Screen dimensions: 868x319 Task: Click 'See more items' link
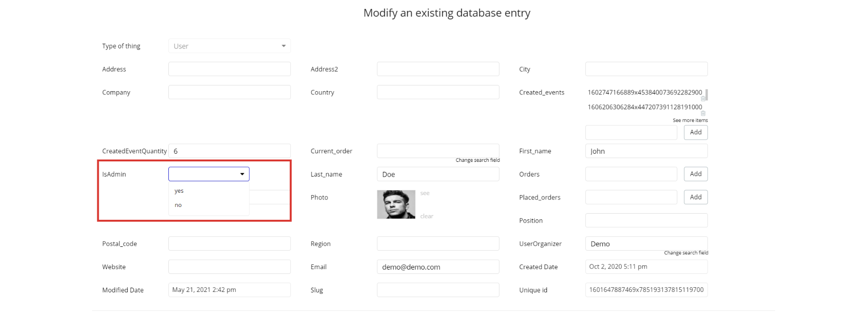pos(690,121)
